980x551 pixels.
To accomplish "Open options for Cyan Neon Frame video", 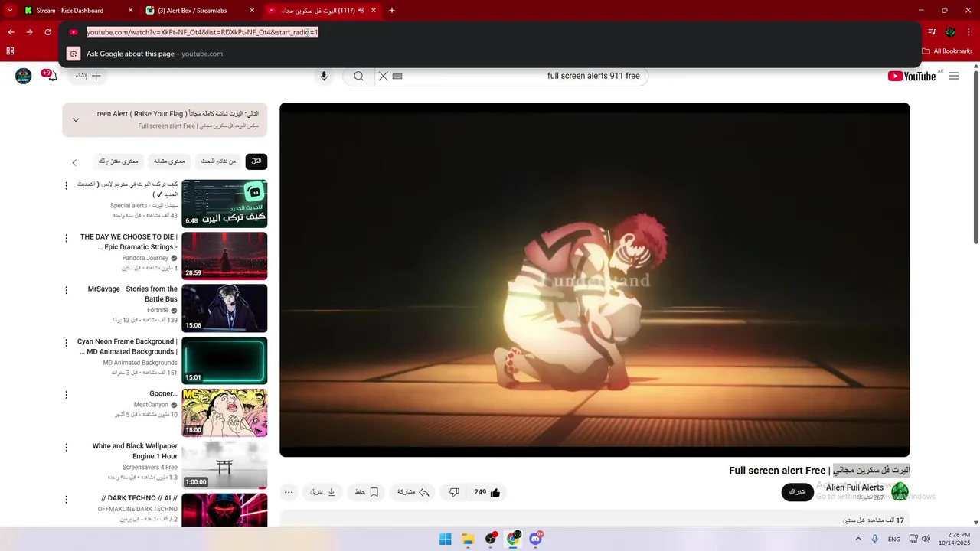I will tap(66, 343).
